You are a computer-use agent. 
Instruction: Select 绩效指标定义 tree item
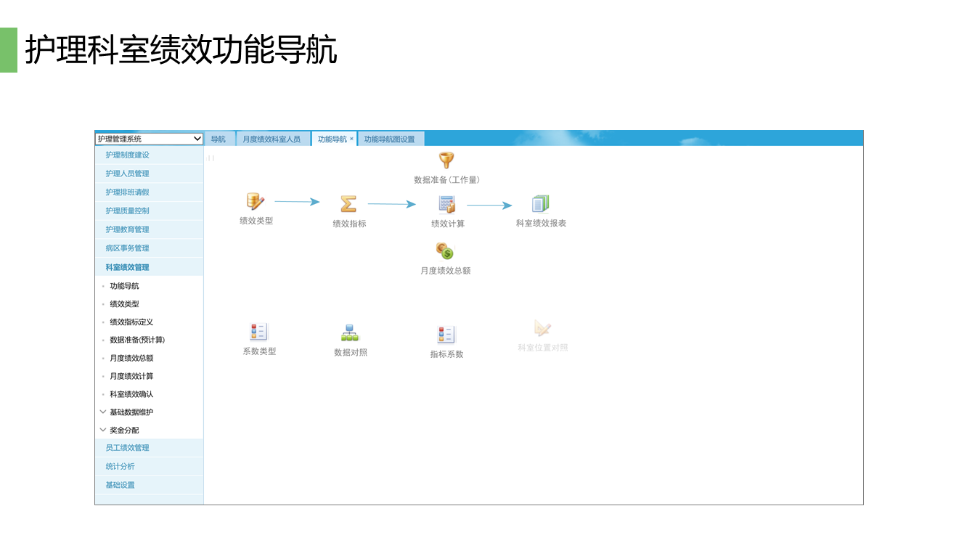pos(131,322)
